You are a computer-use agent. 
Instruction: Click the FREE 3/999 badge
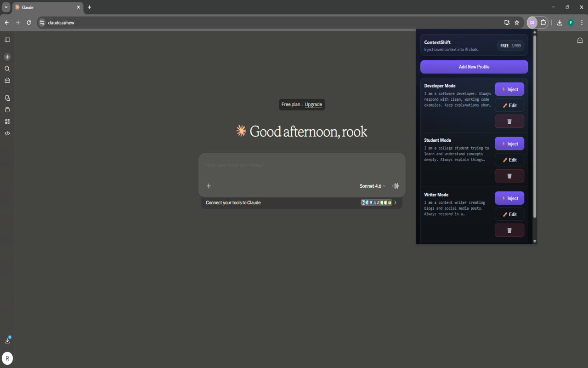(x=510, y=46)
